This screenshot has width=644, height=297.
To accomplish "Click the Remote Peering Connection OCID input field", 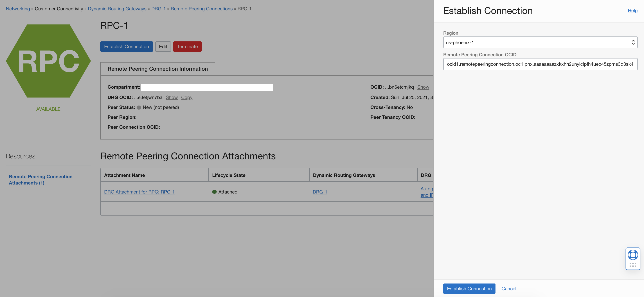I will tap(540, 64).
